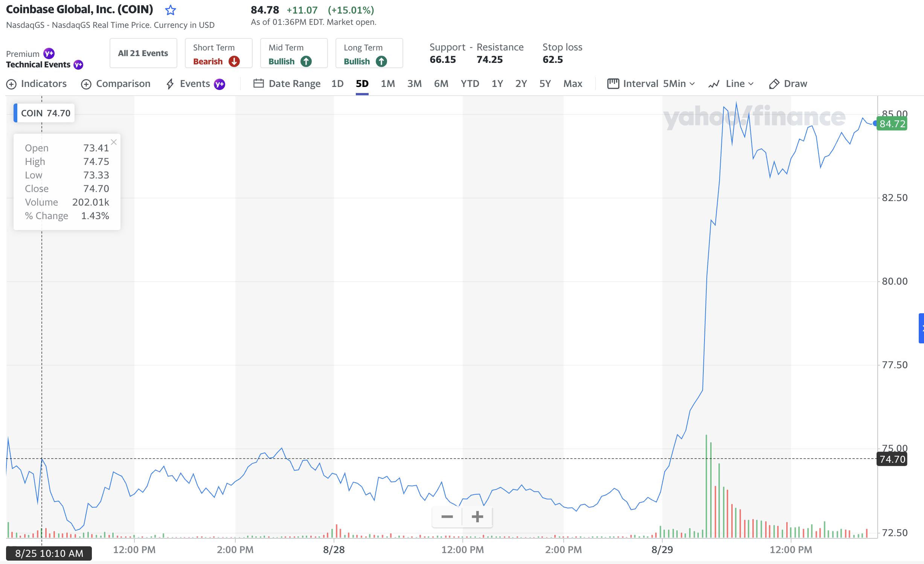Select the 1D range option
The image size is (924, 564).
(x=337, y=84)
